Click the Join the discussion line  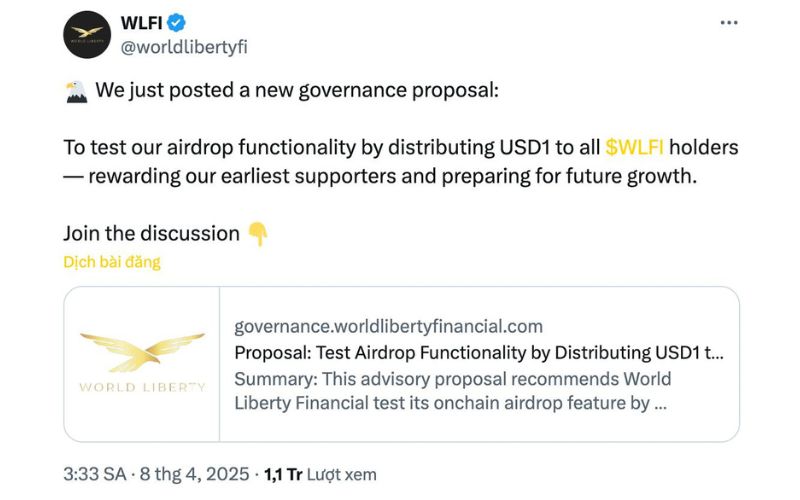click(152, 234)
